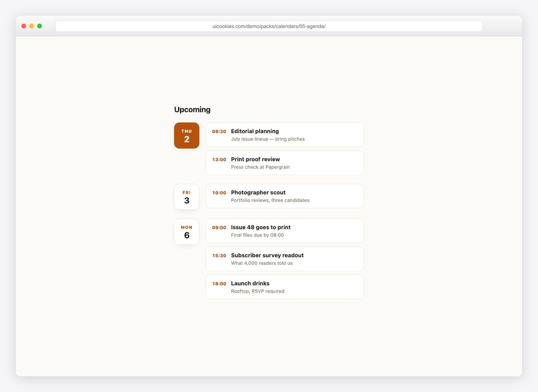Select the Thursday 2 date badge
Viewport: 538px width, 392px height.
187,135
